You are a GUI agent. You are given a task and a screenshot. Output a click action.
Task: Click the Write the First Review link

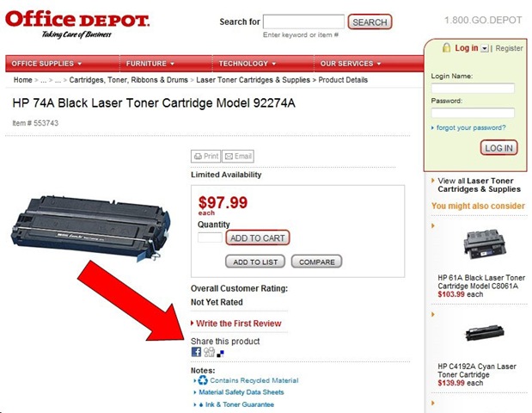coord(238,324)
